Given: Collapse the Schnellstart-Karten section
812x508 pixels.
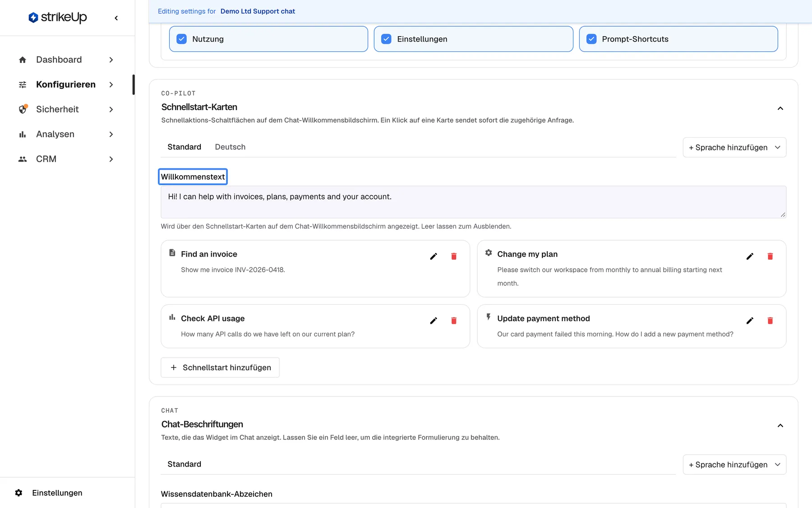Looking at the screenshot, I should click(780, 108).
